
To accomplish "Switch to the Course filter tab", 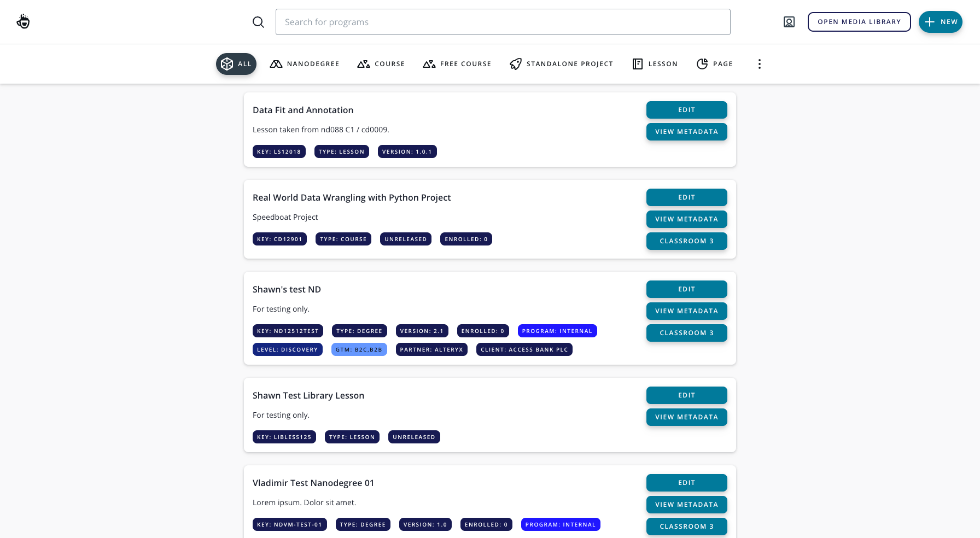I will coord(381,64).
